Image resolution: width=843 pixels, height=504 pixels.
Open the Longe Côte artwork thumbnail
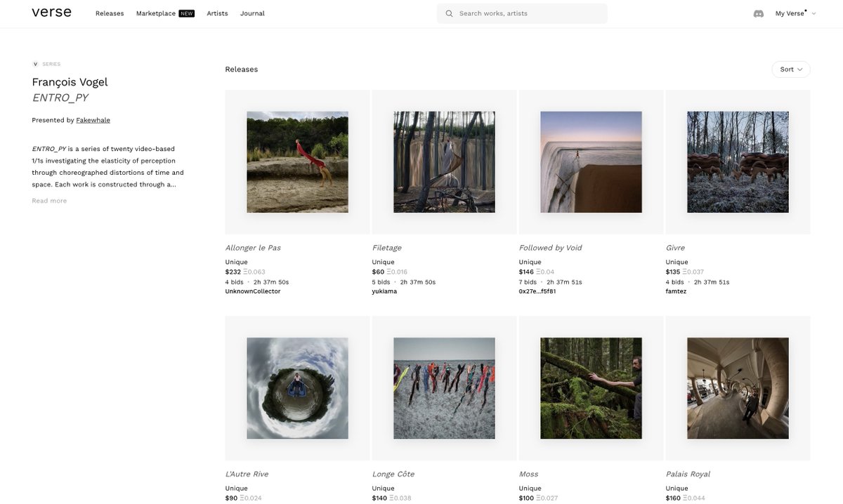tap(444, 388)
